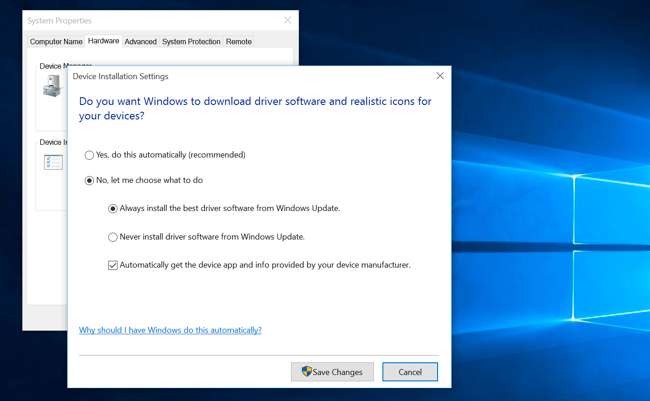The width and height of the screenshot is (650, 401).
Task: Click the 'Device Installation Settings' dialog title
Action: click(120, 76)
